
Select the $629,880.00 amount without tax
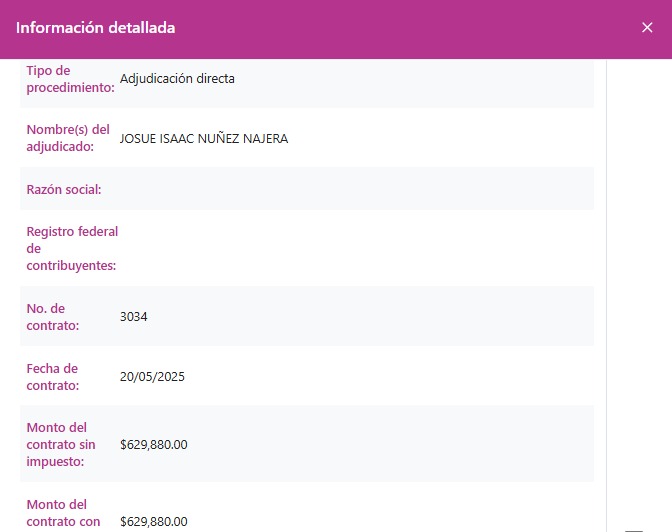(x=153, y=445)
